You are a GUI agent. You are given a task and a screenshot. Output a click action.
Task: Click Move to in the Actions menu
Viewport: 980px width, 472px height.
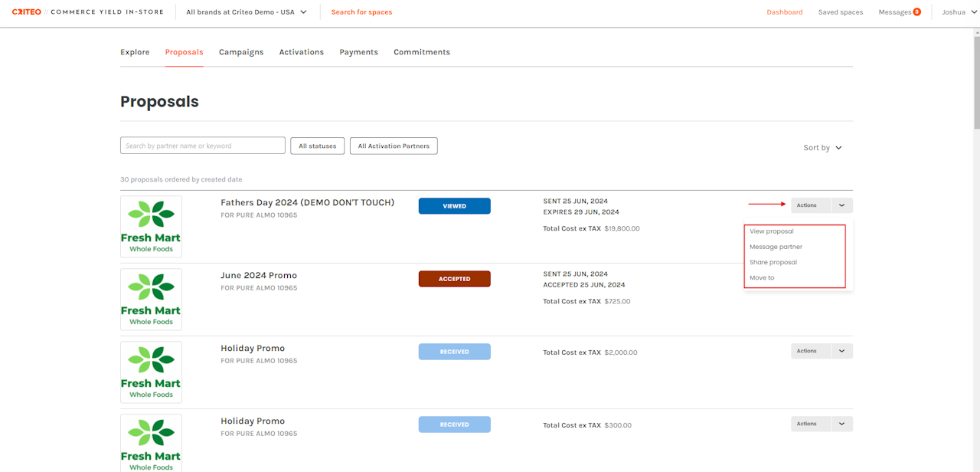click(x=762, y=278)
